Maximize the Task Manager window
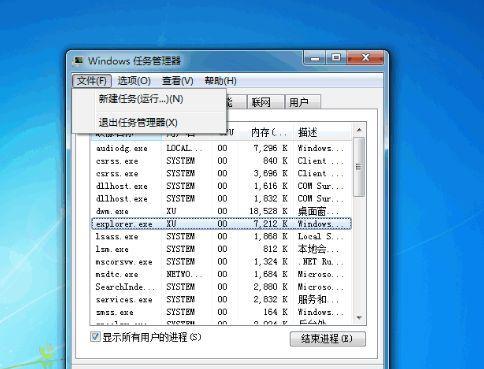The height and width of the screenshot is (369, 484). pos(336,58)
